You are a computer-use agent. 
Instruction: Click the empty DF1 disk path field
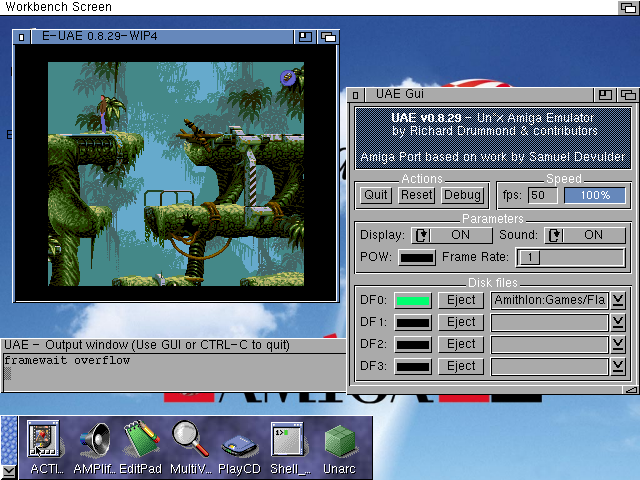pos(549,322)
